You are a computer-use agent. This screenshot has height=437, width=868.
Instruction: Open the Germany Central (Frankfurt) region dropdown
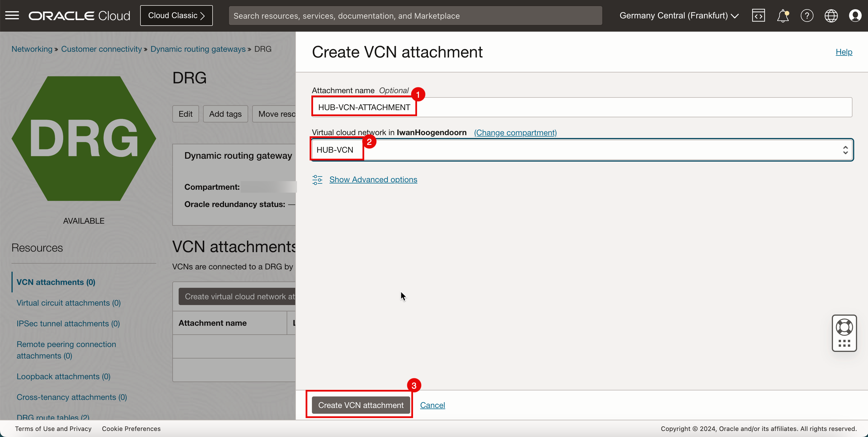coord(679,16)
